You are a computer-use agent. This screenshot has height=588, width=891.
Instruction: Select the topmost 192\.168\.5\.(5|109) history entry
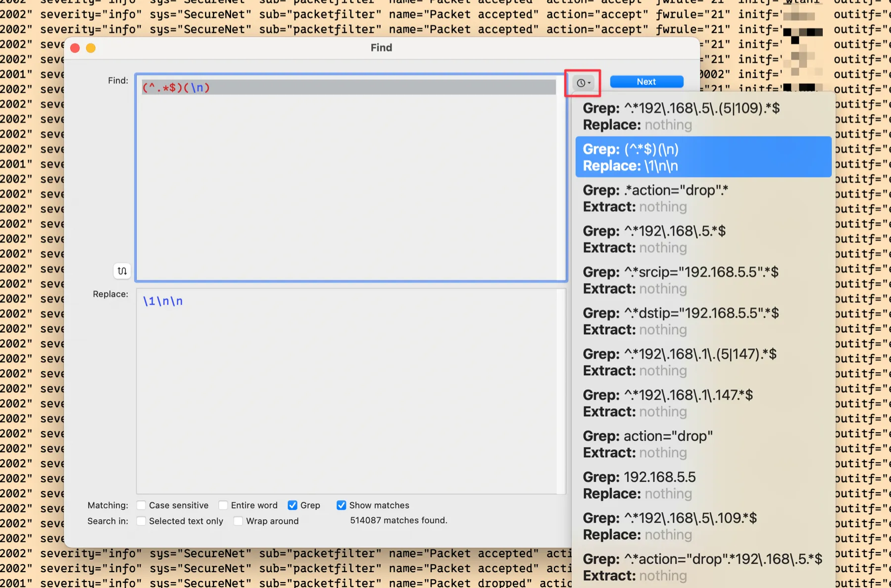pos(703,116)
